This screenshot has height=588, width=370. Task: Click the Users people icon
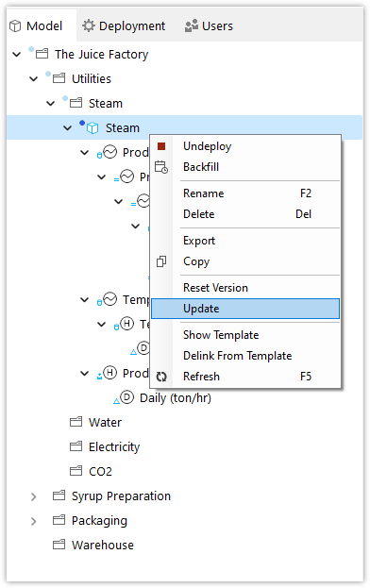click(x=192, y=25)
